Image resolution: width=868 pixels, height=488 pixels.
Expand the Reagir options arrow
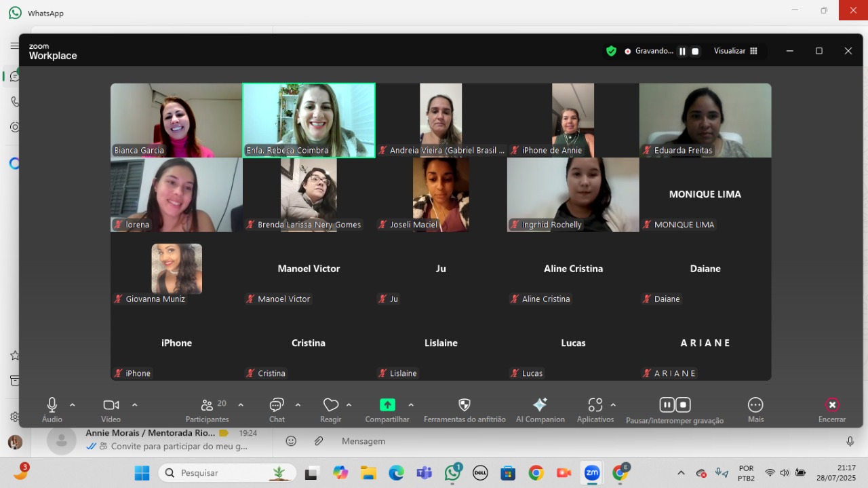(x=349, y=405)
